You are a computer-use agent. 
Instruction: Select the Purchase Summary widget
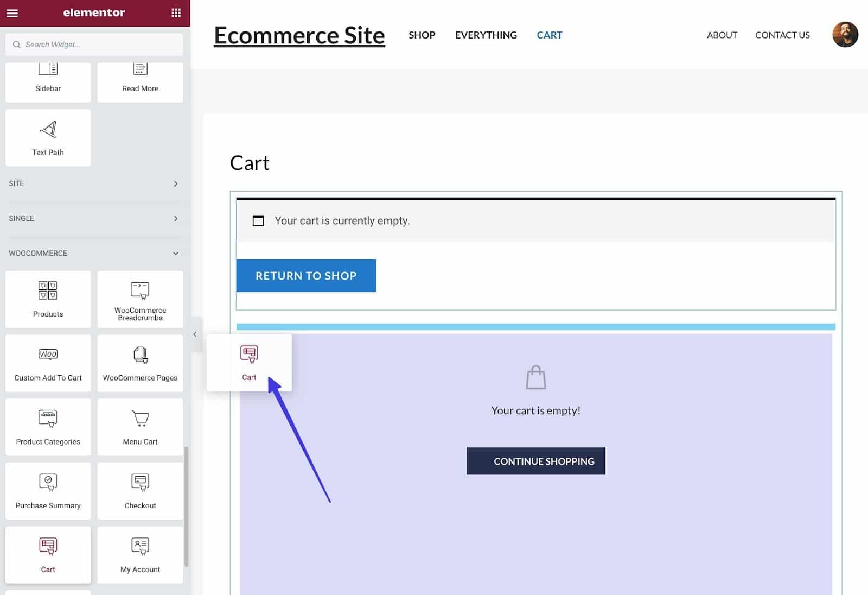click(48, 491)
